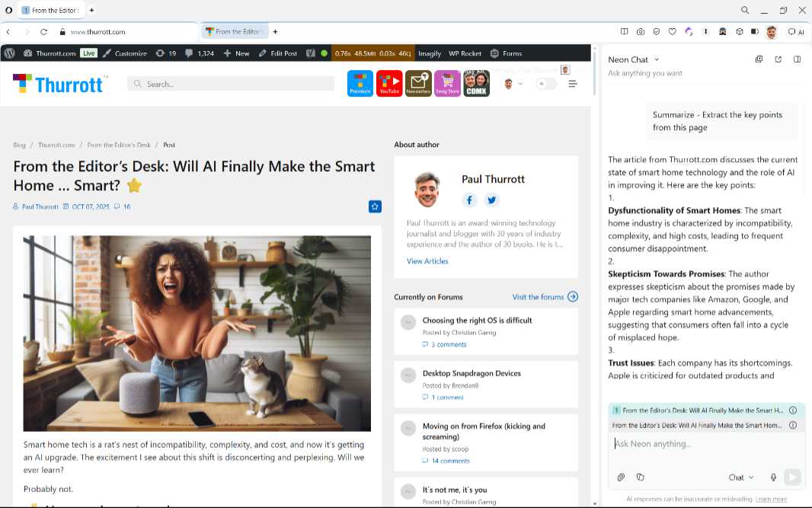The image size is (812, 508).
Task: Click the Ask Neon anything input
Action: point(706,444)
